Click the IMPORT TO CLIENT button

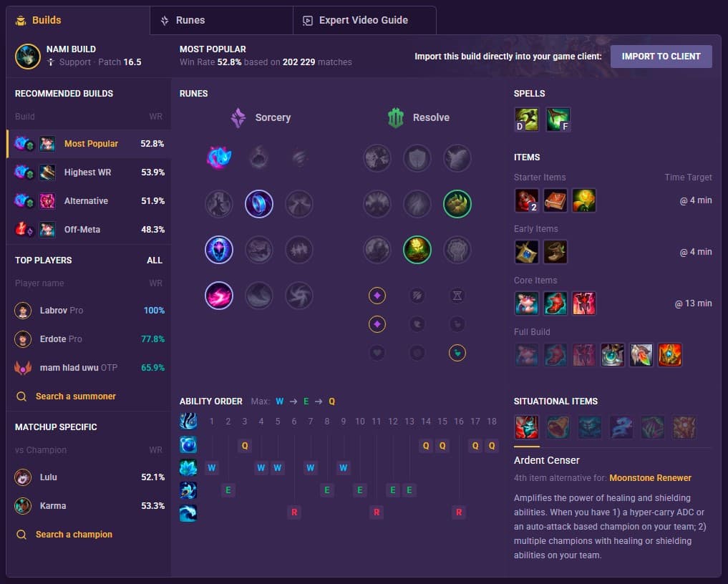661,57
